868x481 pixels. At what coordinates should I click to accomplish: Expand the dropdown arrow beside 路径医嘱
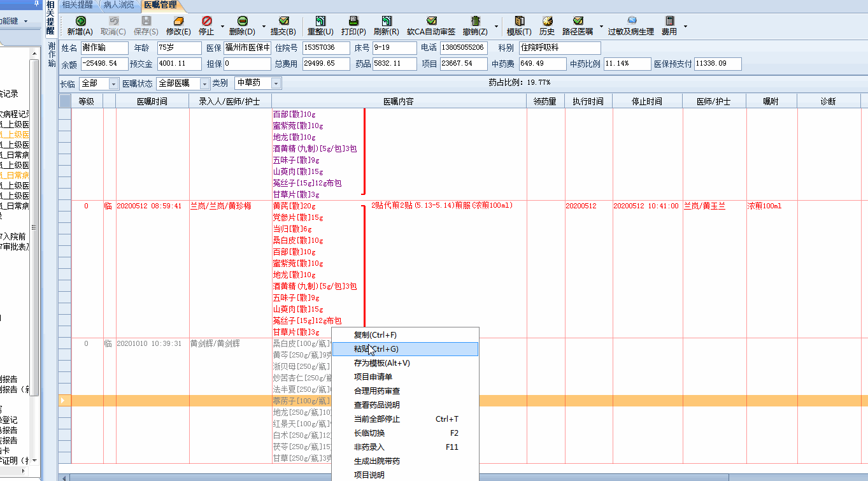point(601,27)
